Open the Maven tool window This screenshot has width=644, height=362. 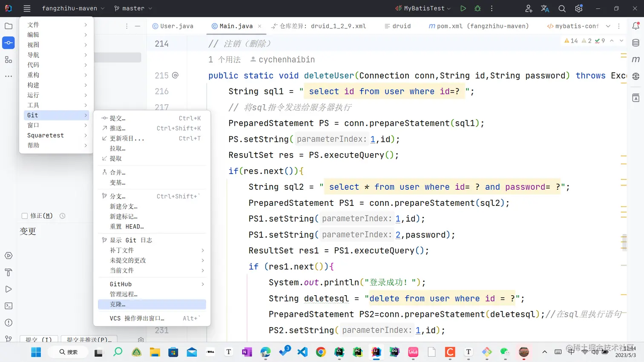(x=636, y=60)
